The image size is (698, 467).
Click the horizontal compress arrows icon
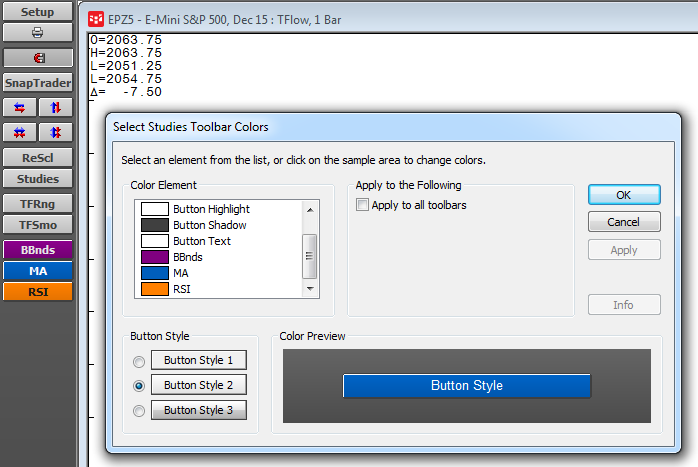click(19, 132)
